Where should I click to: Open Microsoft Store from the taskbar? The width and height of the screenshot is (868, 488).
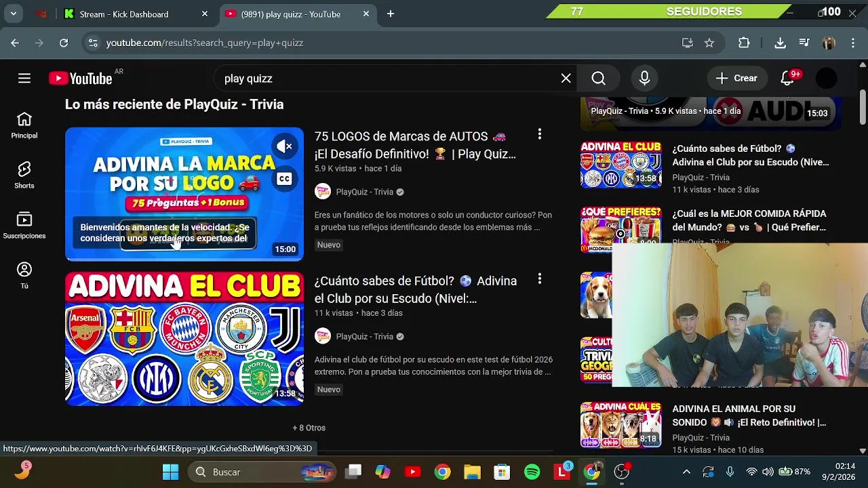point(502,472)
